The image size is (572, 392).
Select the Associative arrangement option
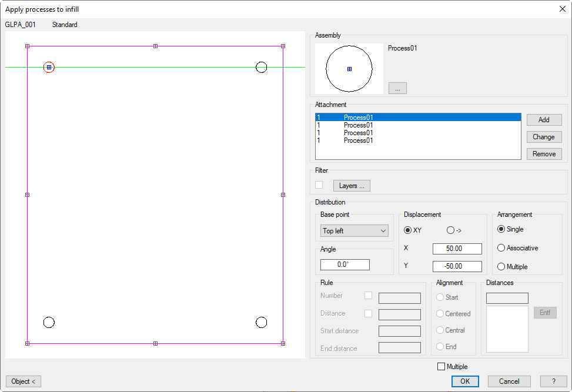pos(501,248)
